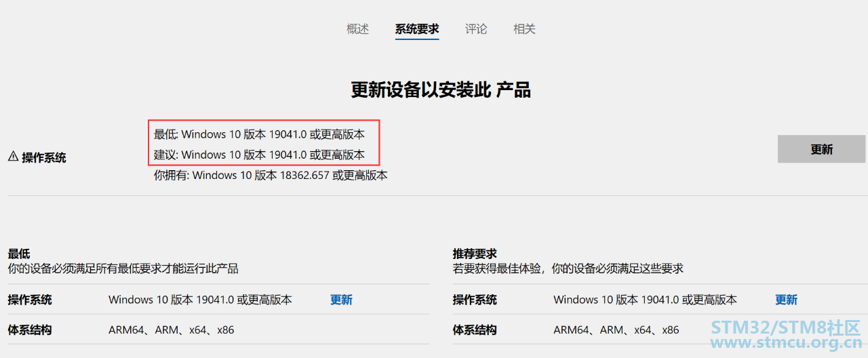Click 体系结构 label in 推荐要求 table
Image resolution: width=868 pixels, height=358 pixels.
[x=475, y=330]
